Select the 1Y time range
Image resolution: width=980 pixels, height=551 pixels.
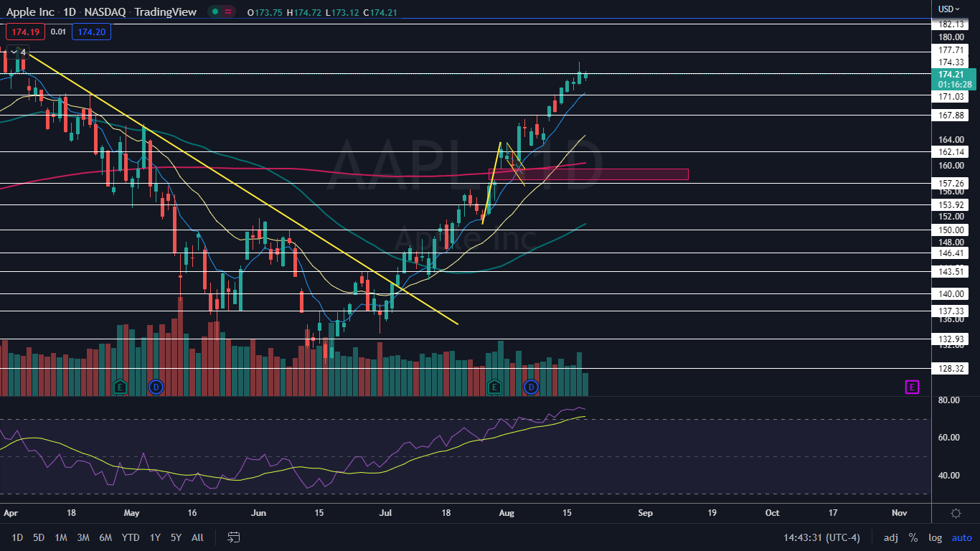click(x=155, y=537)
